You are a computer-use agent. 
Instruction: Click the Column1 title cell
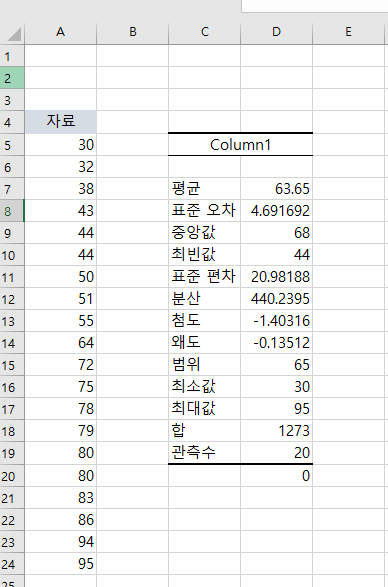(240, 145)
